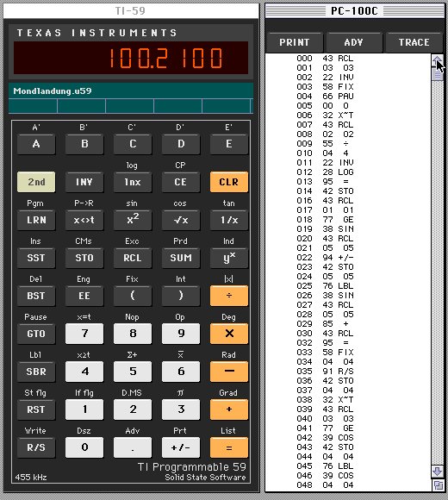Click the digit 2 key
This screenshot has height=500, width=448.
(133, 409)
